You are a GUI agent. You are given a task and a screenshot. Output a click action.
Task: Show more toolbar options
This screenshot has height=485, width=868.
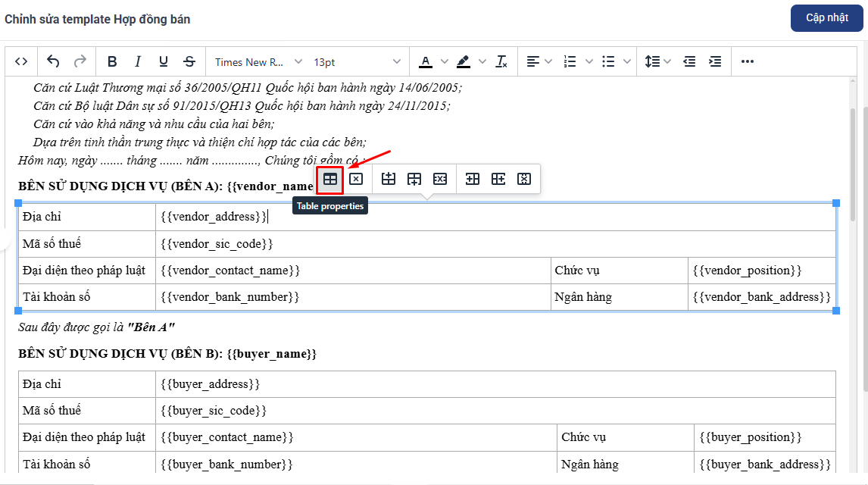748,61
